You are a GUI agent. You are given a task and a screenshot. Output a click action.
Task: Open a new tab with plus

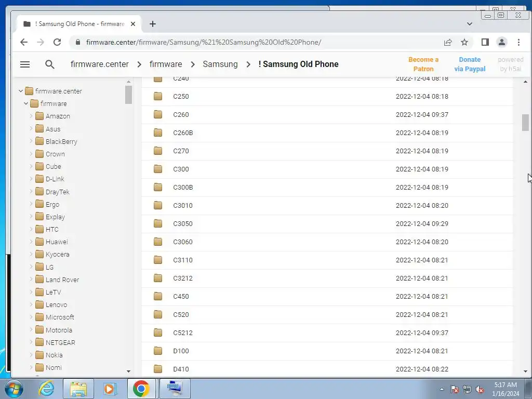153,24
